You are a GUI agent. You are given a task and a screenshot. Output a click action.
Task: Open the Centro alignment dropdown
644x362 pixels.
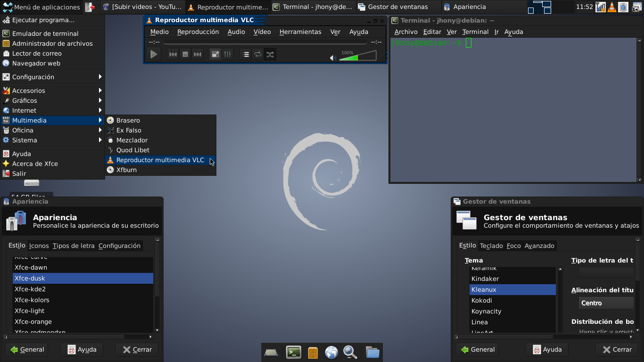coord(606,303)
